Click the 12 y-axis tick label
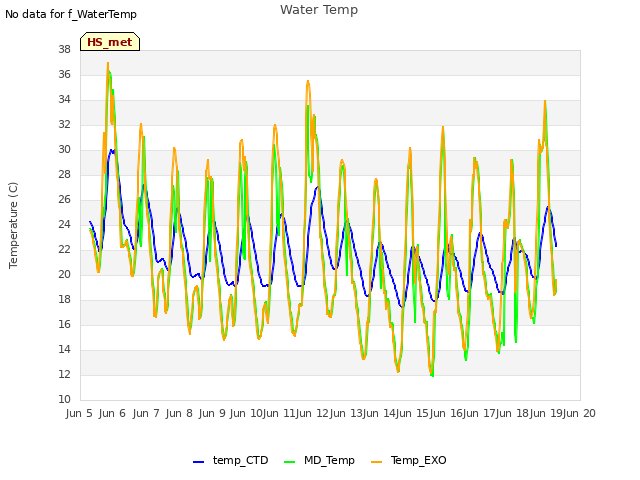The height and width of the screenshot is (480, 640). pyautogui.click(x=64, y=375)
